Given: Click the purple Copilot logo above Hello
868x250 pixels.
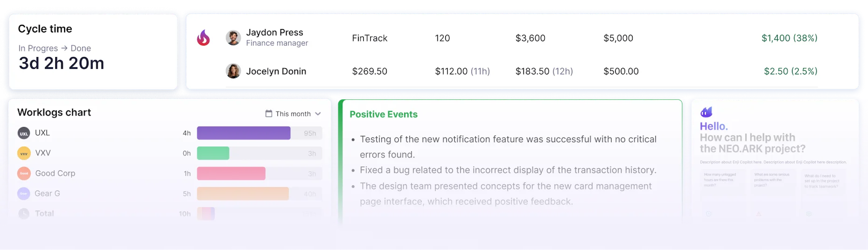Looking at the screenshot, I should (x=706, y=112).
